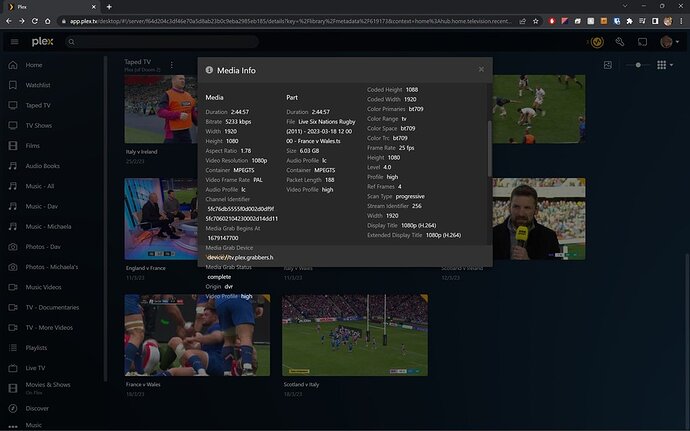This screenshot has width=690, height=431.
Task: Click the artwork display icon near slider
Action: (x=608, y=65)
